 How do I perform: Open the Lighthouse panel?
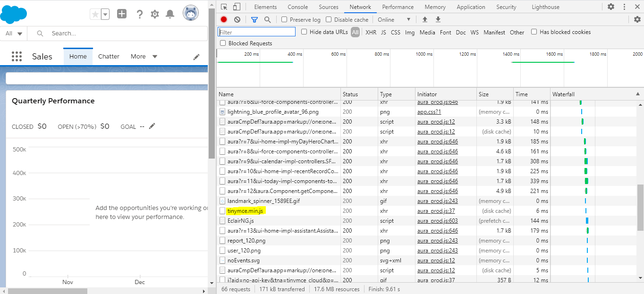[546, 7]
